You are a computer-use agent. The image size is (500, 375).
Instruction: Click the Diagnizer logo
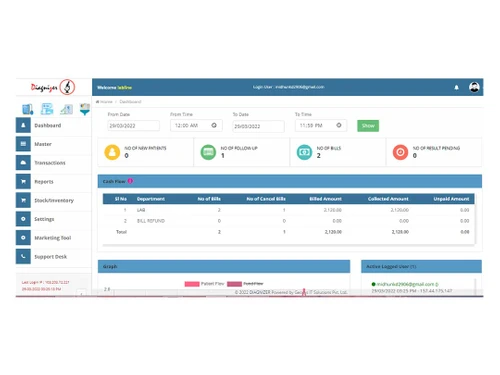coord(53,87)
